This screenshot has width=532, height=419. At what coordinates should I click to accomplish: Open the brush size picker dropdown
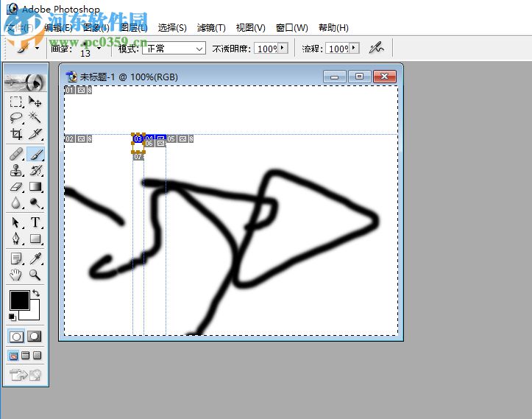99,48
